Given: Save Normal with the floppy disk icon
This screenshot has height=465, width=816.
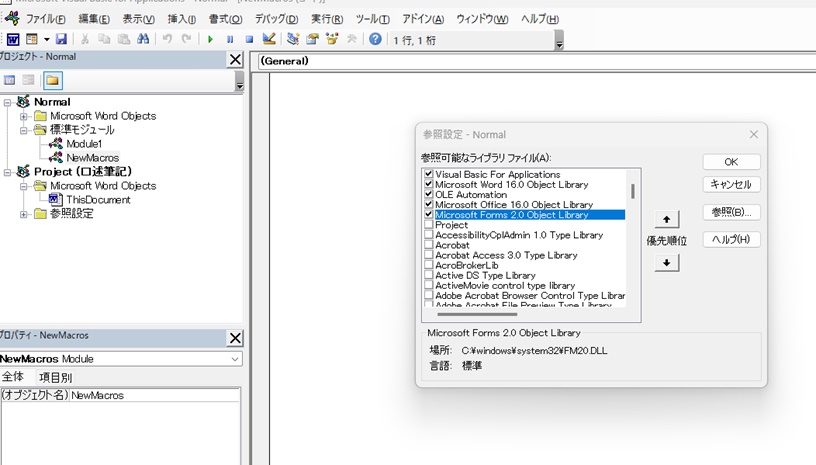Looking at the screenshot, I should [x=61, y=39].
